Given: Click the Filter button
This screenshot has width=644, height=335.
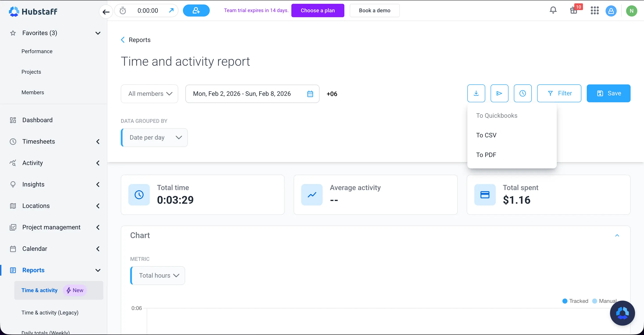Looking at the screenshot, I should click(559, 93).
